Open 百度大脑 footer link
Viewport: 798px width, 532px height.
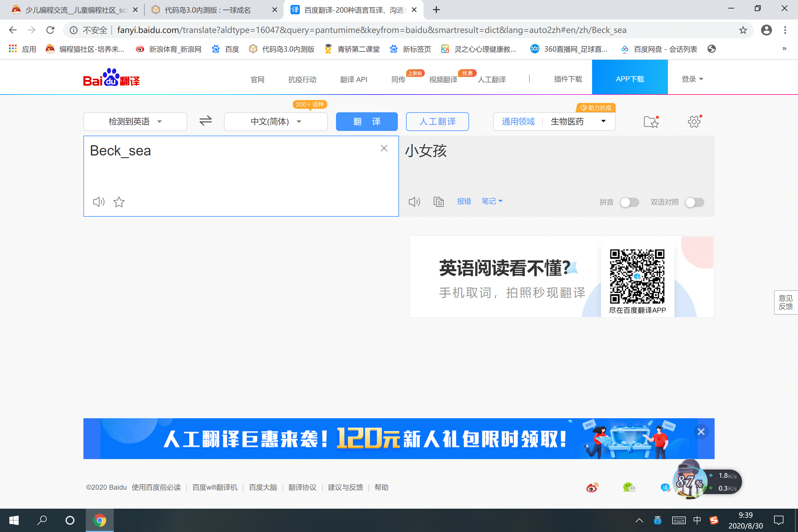263,488
